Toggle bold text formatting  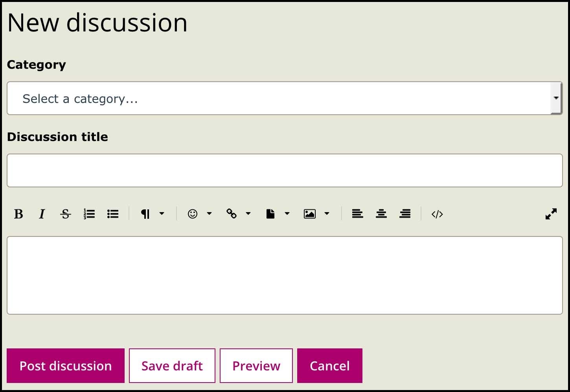click(x=18, y=214)
